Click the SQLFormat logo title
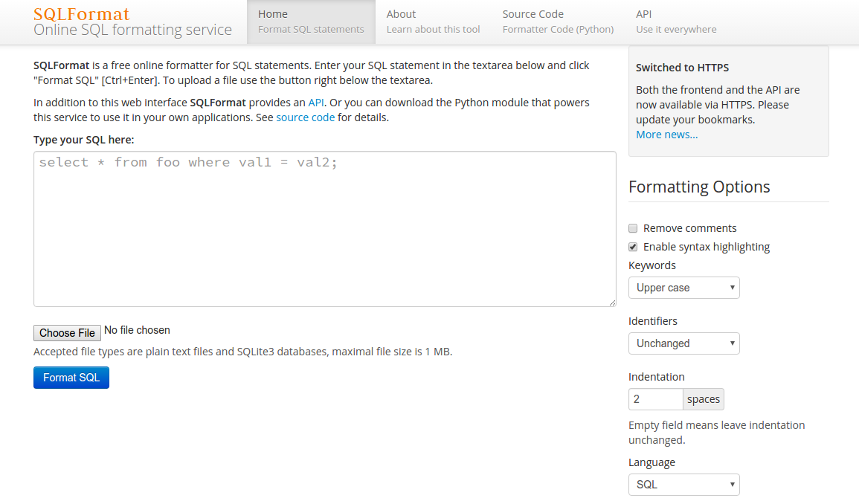The width and height of the screenshot is (859, 504). tap(82, 13)
